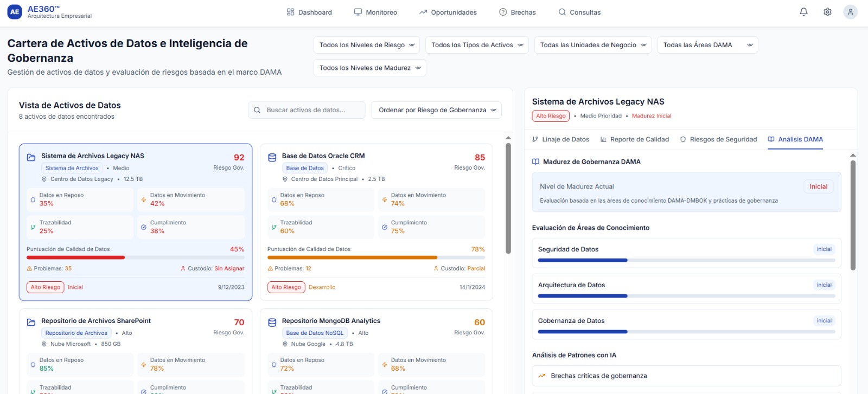Click the folder icon of Repositorio de Archivos SharePoint

31,322
